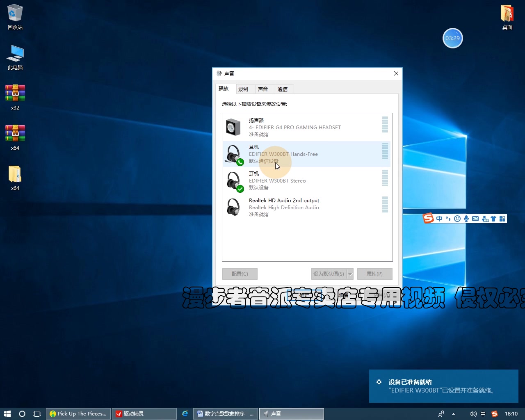Toggle punctuation mode on Sogou bar

click(448, 219)
